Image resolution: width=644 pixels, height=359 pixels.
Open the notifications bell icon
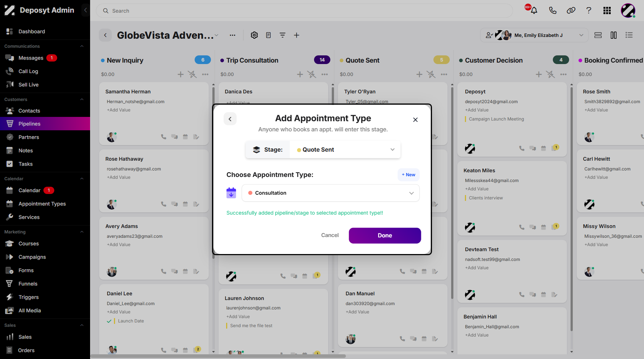point(534,10)
